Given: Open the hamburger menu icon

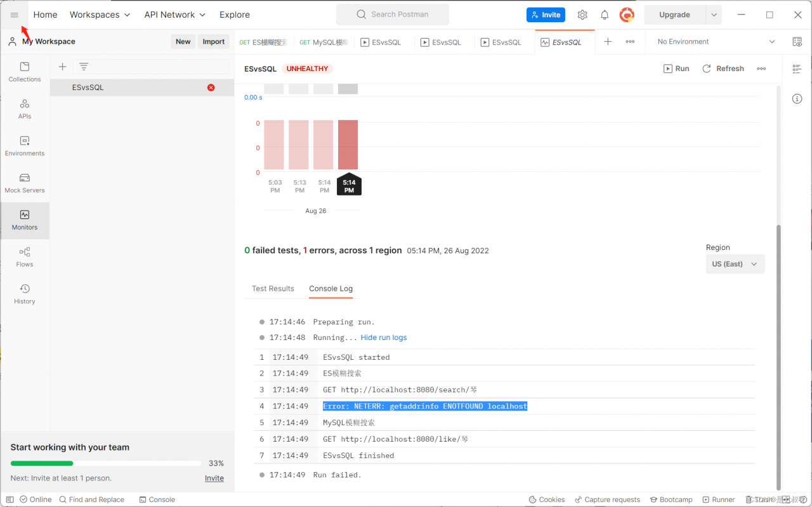Looking at the screenshot, I should (x=14, y=15).
